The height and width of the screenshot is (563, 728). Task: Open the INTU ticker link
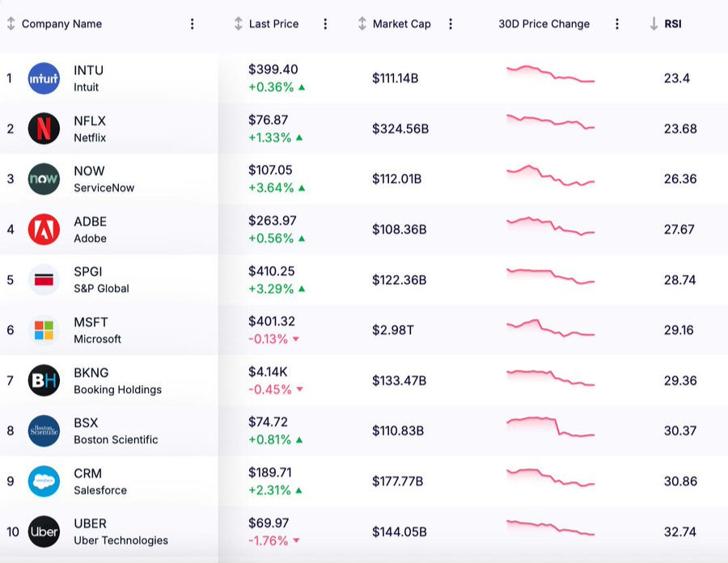pos(89,70)
